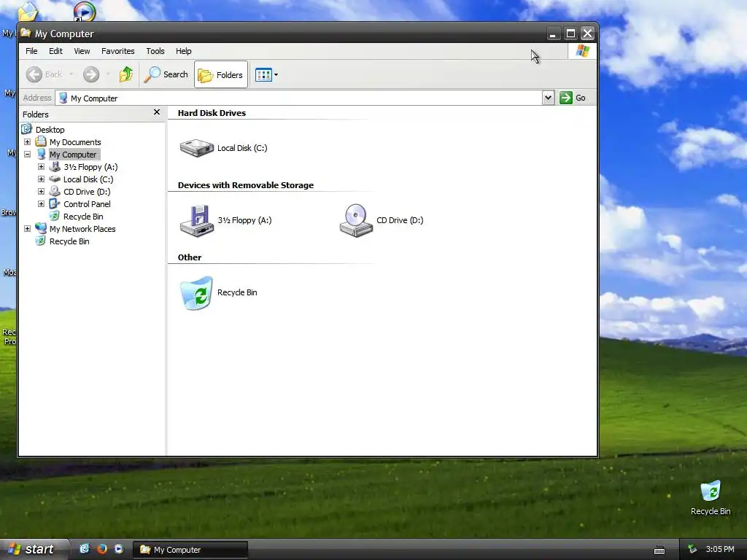Select Windows Media Player desktop shortcut
The width and height of the screenshot is (747, 560).
85,12
